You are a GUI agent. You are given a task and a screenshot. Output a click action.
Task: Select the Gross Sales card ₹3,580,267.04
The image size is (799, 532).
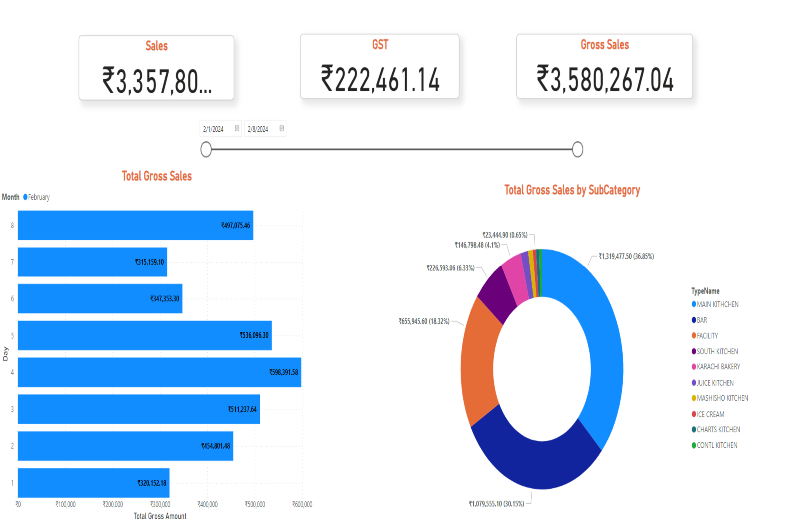point(604,66)
